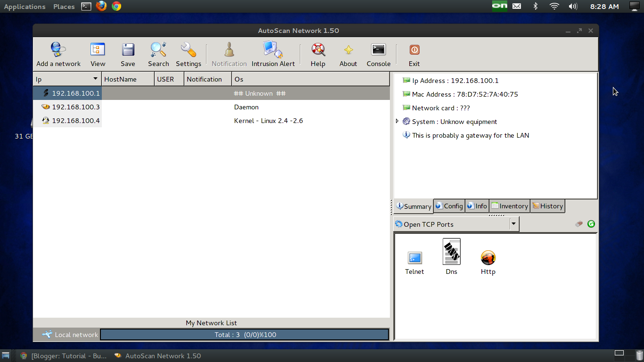Select host row 192.168.100.4
644x362 pixels.
(211, 121)
